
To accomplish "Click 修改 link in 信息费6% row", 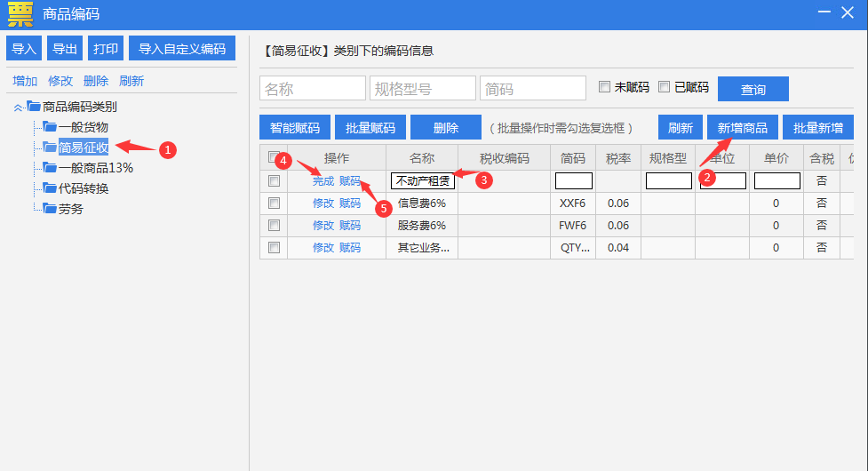I will tap(323, 204).
